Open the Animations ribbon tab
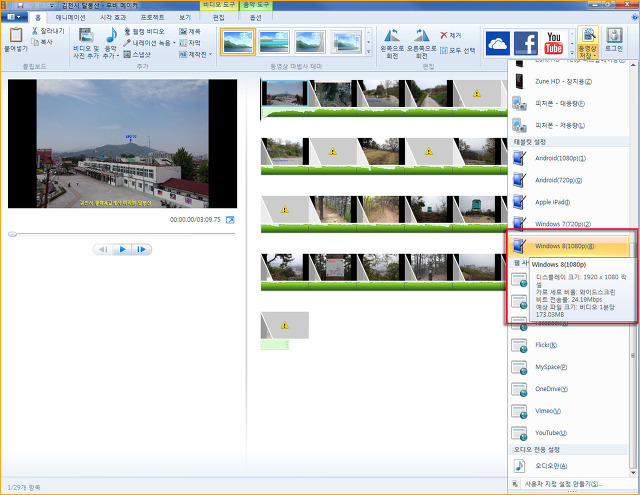640x495 pixels. pos(70,18)
